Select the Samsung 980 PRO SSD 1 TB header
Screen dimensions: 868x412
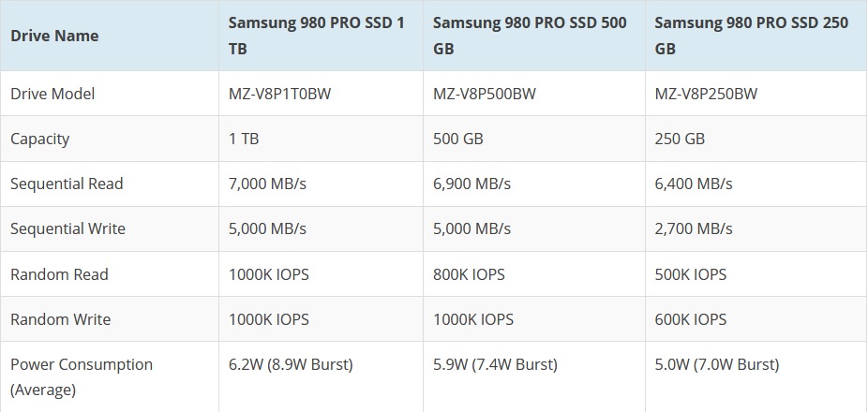pos(317,36)
